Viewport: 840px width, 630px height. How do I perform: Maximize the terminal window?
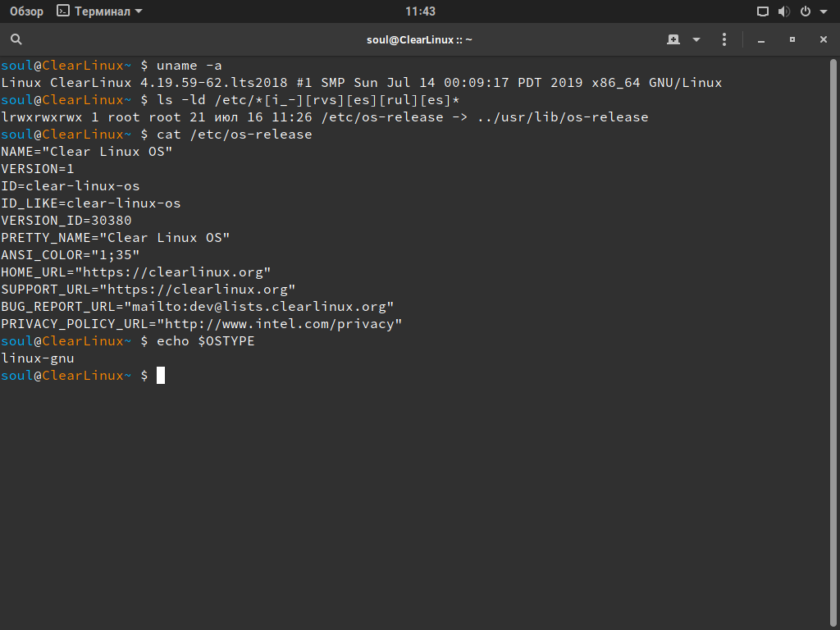[x=792, y=39]
